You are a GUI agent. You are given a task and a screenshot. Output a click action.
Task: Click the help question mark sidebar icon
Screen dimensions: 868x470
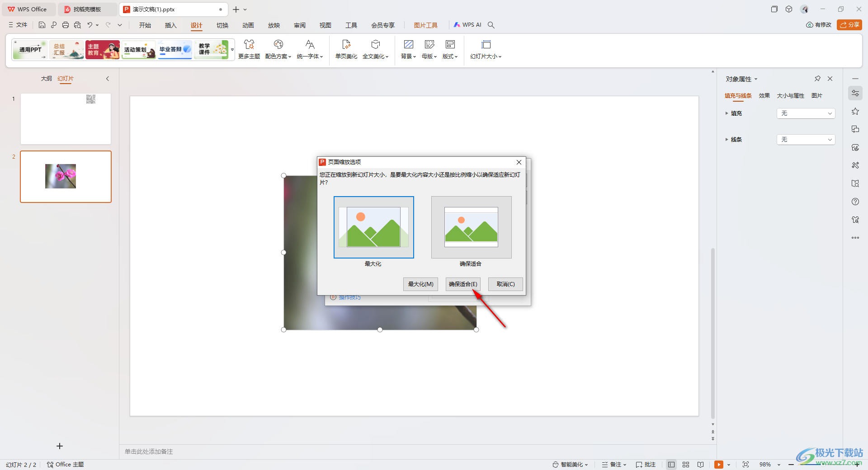855,202
